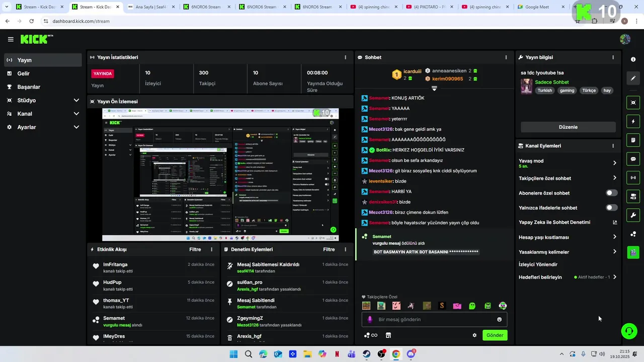Click İzleyici Yönlendir option
The height and width of the screenshot is (362, 644).
tap(538, 264)
